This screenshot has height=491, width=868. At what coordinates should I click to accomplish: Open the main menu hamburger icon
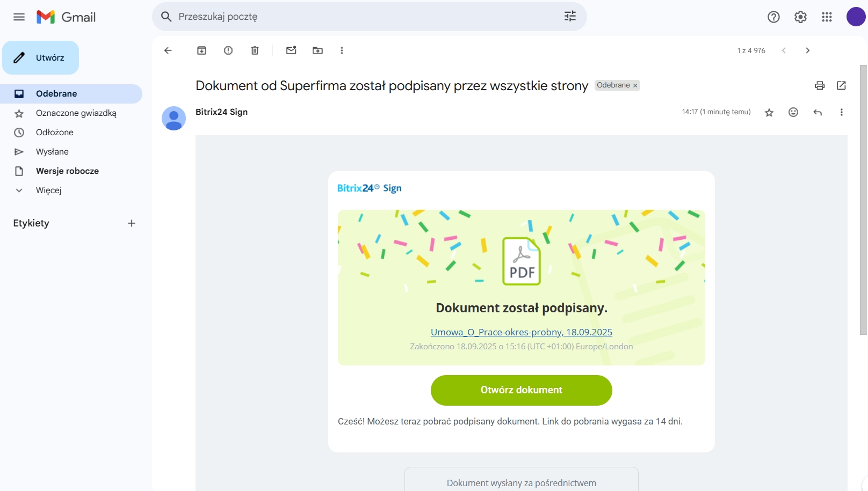(x=19, y=17)
